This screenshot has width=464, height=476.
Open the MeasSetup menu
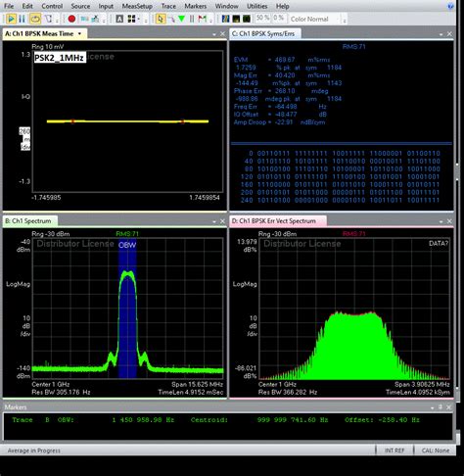coord(137,6)
